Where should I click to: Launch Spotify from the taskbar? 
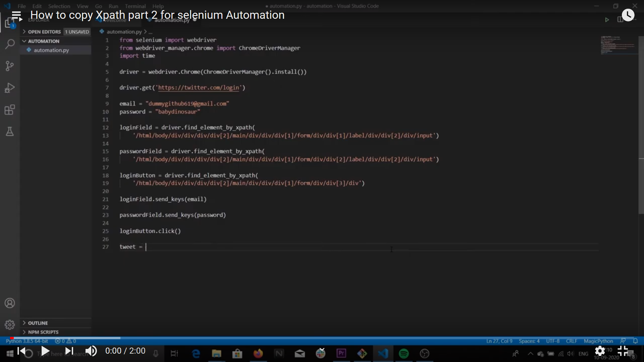coord(404,353)
